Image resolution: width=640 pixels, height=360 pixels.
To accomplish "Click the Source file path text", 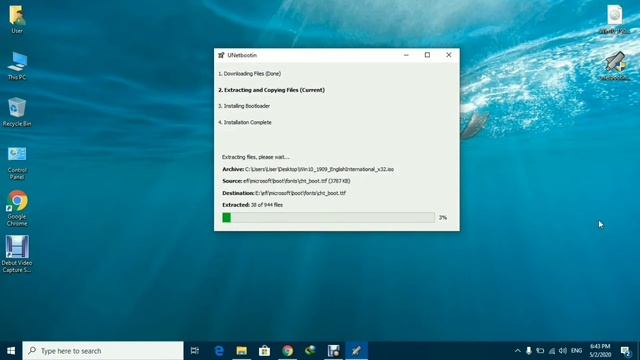I will (286, 181).
